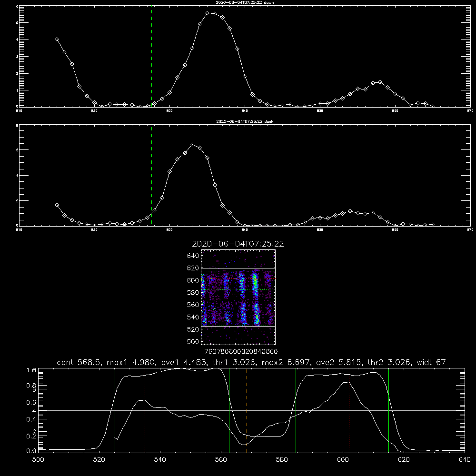This screenshot has height=476, width=476.
Task: Click the x-axis label 580 of the bottom plot
Action: pos(282,460)
